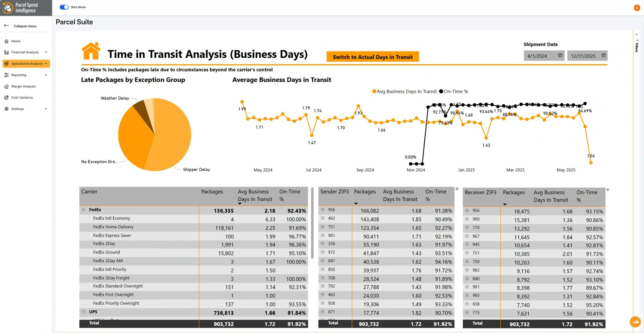Click Avg Business Days In Transit legend marker
This screenshot has height=333, width=644.
tap(374, 91)
